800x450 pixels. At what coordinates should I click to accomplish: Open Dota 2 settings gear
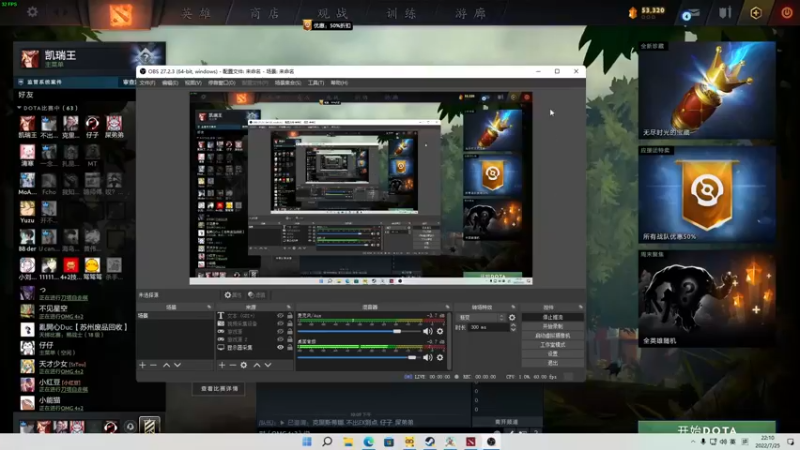tap(32, 12)
